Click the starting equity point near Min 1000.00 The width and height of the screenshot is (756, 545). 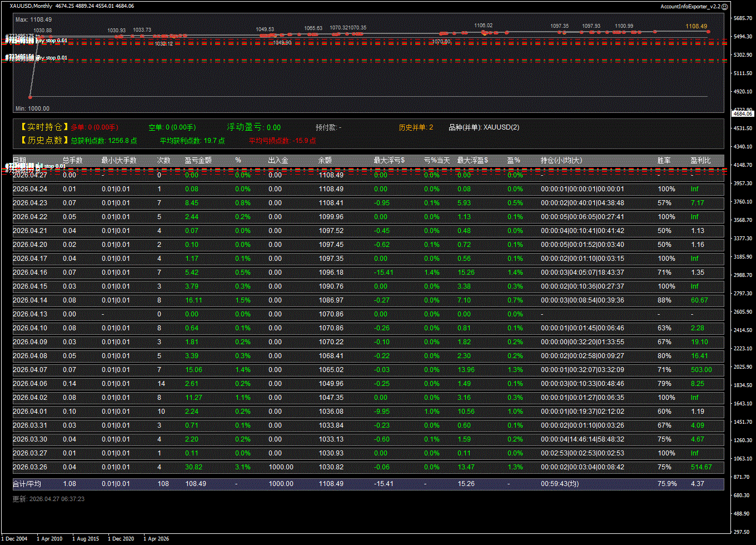tap(31, 97)
